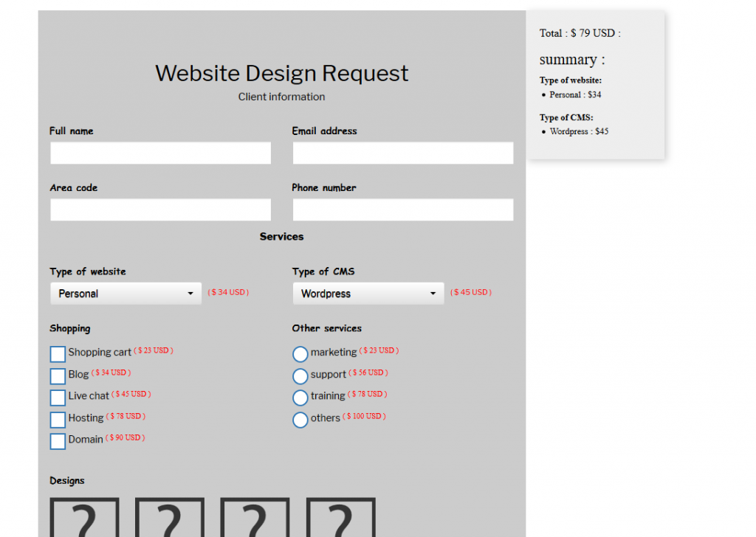Enable the Shopping cart checkbox
Image resolution: width=756 pixels, height=537 pixels.
57,354
